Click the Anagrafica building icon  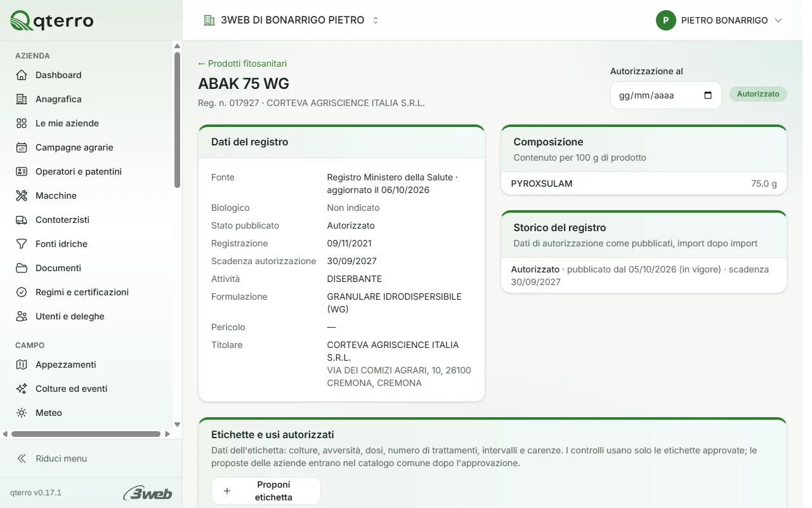pos(22,99)
